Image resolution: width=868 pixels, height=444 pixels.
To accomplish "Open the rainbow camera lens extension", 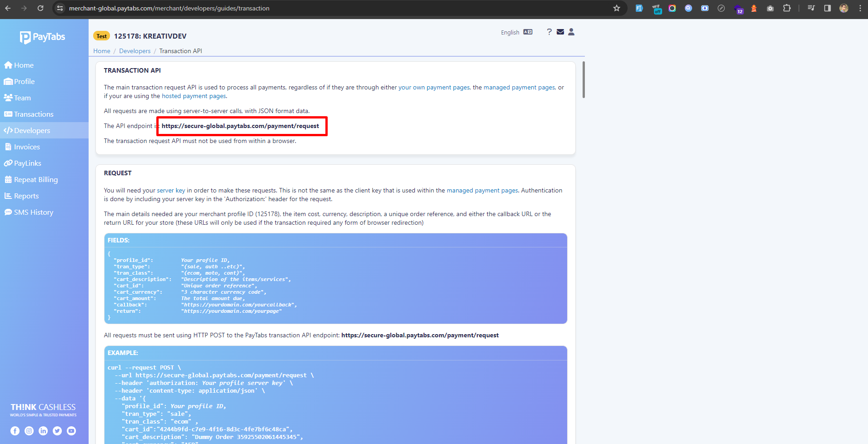I will [672, 8].
